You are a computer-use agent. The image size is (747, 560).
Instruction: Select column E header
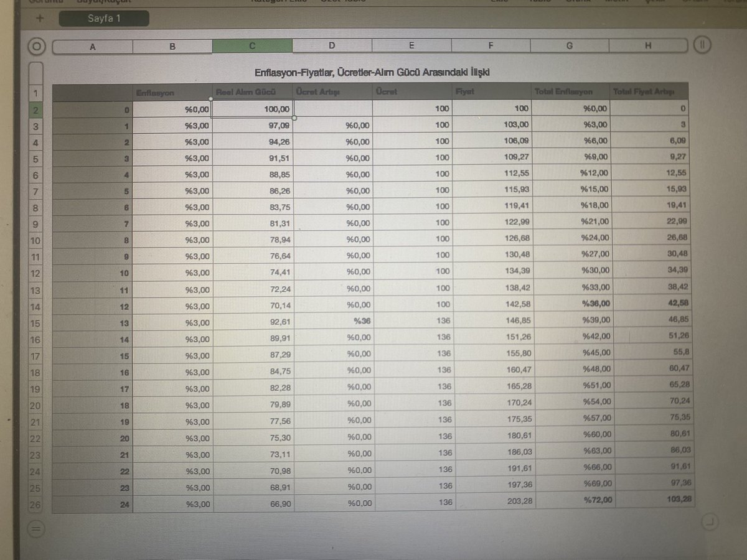tap(411, 45)
